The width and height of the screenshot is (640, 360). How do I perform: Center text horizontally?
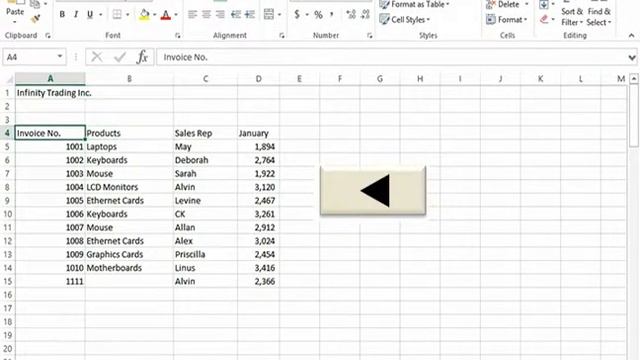click(206, 15)
